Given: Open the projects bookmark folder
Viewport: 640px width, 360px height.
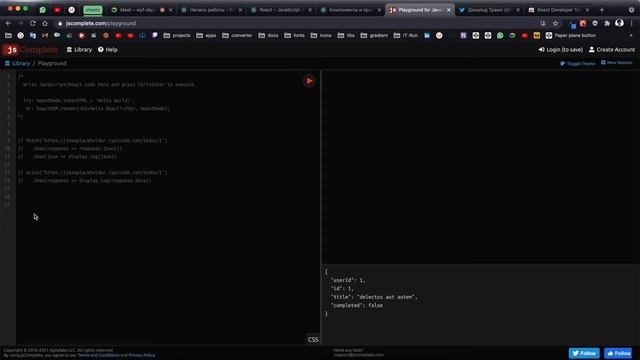Looking at the screenshot, I should click(177, 36).
